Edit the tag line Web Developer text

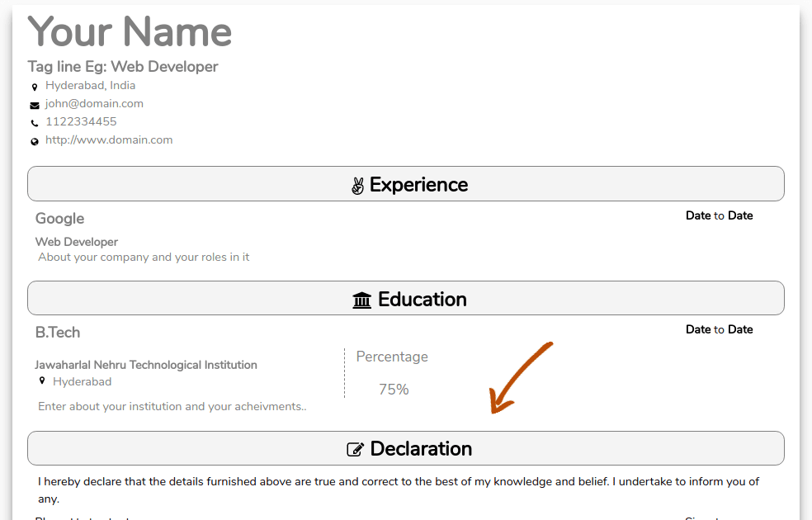point(123,67)
